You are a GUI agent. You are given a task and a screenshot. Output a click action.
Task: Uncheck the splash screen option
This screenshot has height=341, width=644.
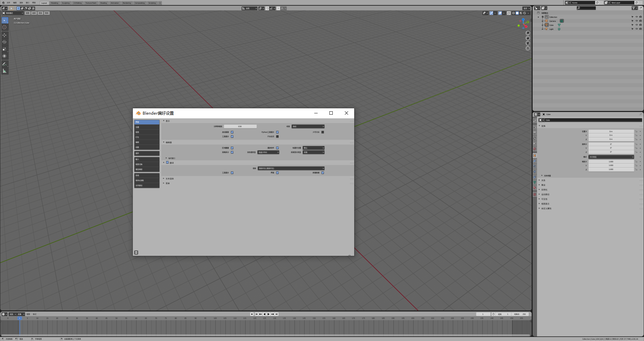coord(232,132)
